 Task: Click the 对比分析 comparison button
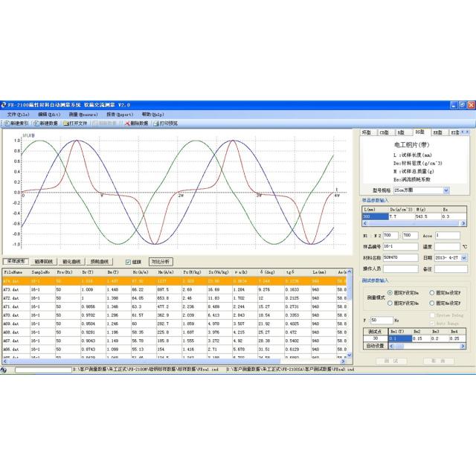(161, 261)
